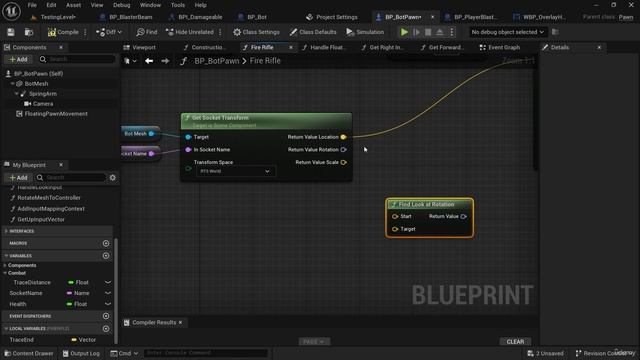Click Return Value pin on Find Look at Rotation
The width and height of the screenshot is (640, 360).
(x=464, y=216)
